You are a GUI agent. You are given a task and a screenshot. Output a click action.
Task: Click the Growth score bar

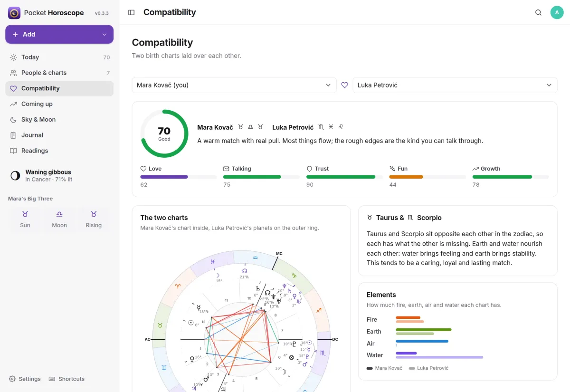511,177
